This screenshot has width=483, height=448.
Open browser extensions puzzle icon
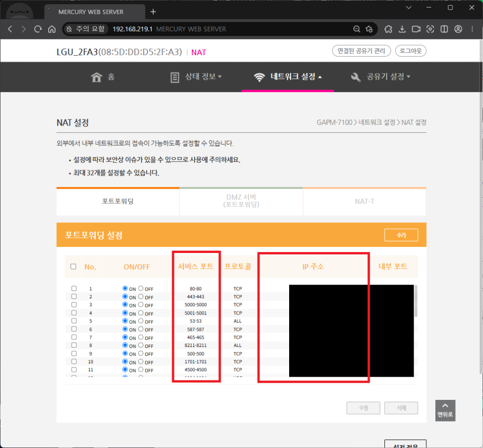click(388, 29)
